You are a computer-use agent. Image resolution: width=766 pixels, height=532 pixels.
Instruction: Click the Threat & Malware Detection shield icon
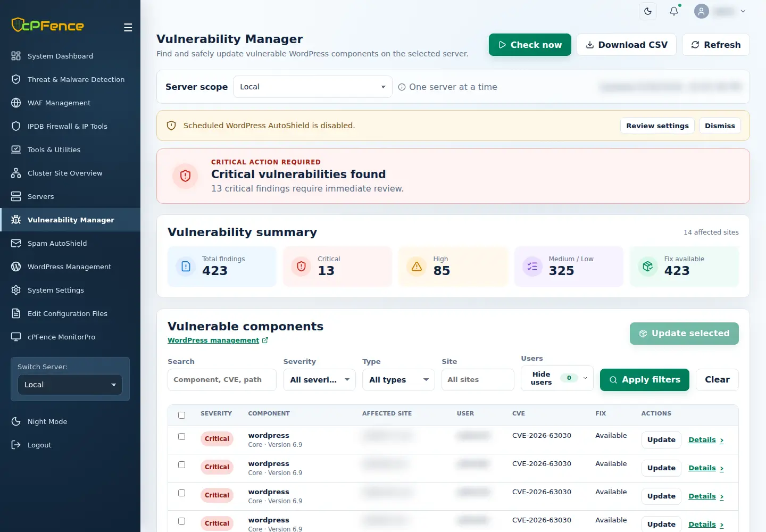click(x=16, y=79)
